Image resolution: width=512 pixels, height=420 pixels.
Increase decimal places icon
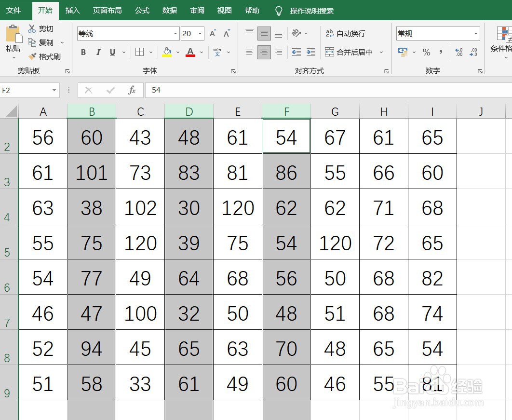click(x=459, y=52)
